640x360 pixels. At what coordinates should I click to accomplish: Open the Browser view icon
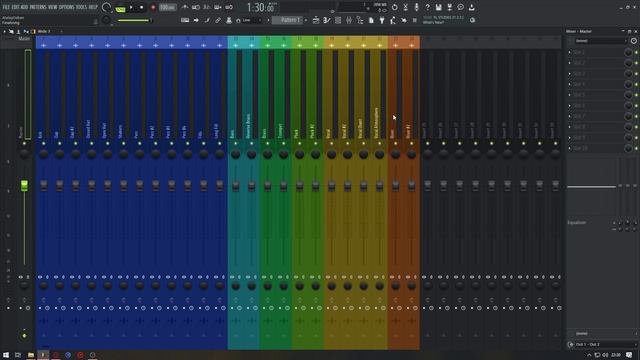pos(360,20)
